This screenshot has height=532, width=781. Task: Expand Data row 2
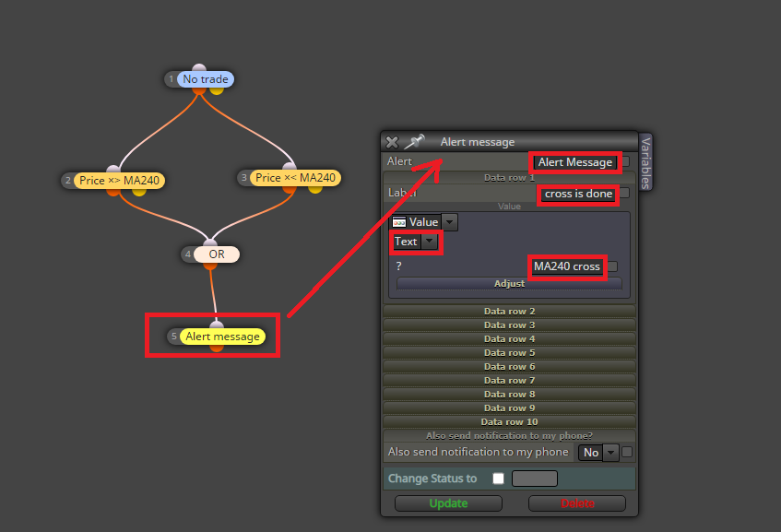click(509, 312)
